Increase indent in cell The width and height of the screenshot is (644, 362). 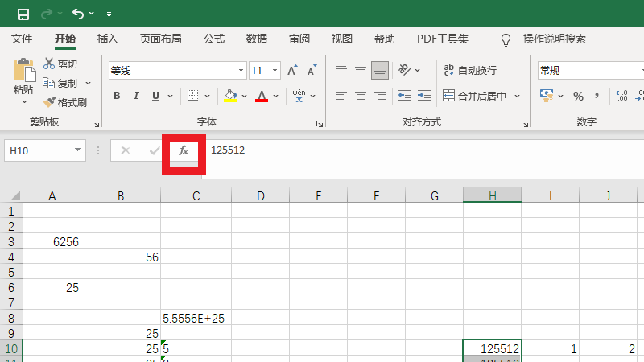click(x=424, y=96)
